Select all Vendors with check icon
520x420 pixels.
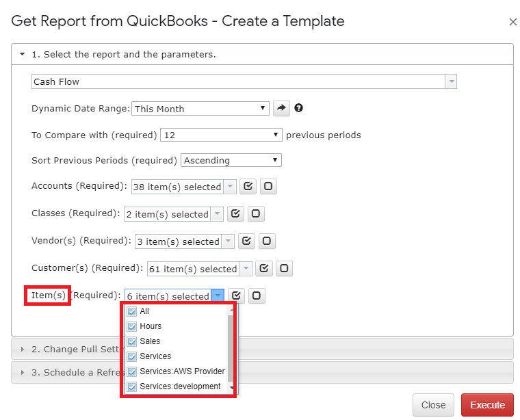pos(246,241)
